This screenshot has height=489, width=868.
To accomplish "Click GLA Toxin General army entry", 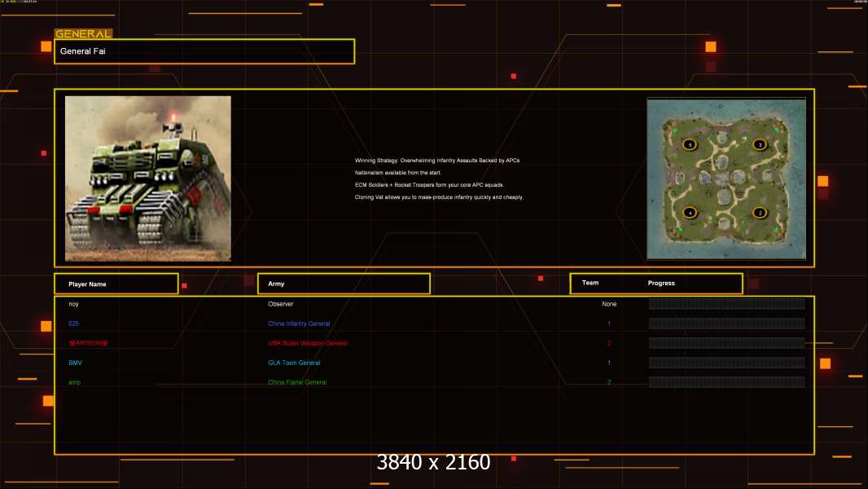I will (294, 363).
